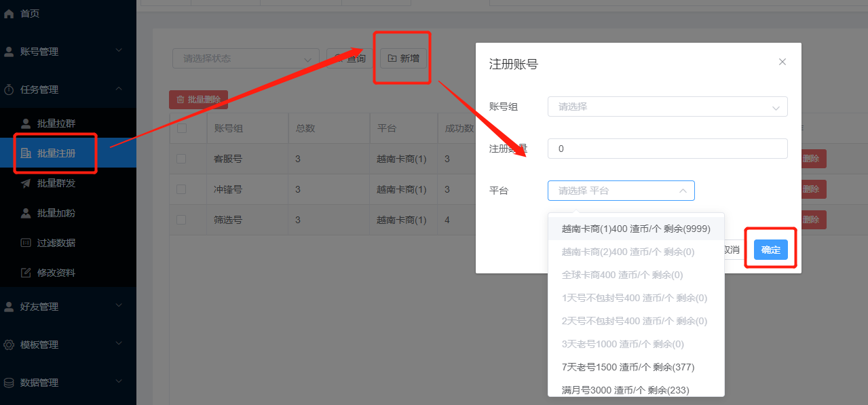Click the 数据管理 database icon
This screenshot has width=868, height=405.
coord(9,383)
